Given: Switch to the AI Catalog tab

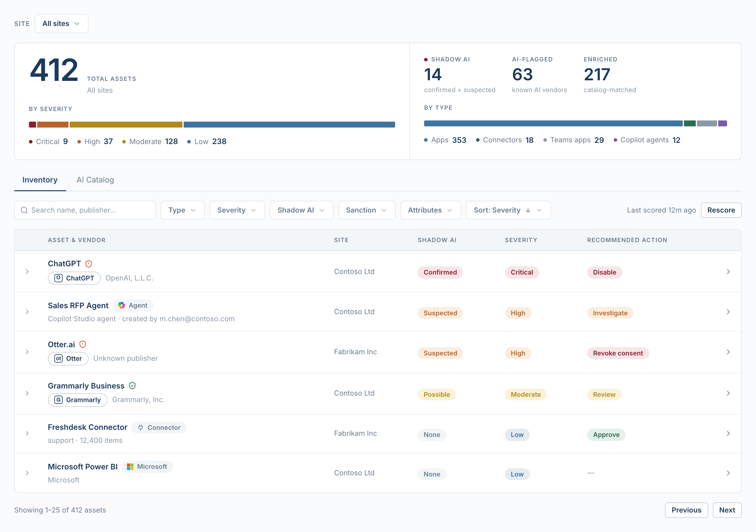Looking at the screenshot, I should (95, 180).
